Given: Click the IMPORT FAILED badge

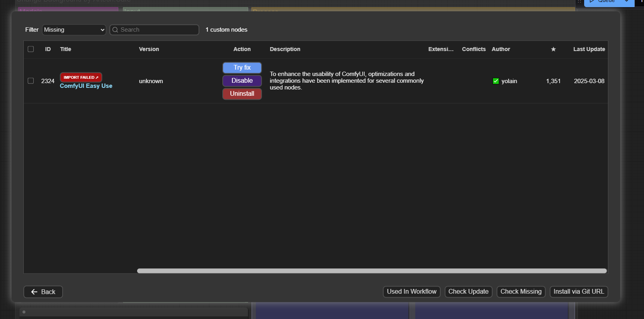Looking at the screenshot, I should tap(81, 77).
